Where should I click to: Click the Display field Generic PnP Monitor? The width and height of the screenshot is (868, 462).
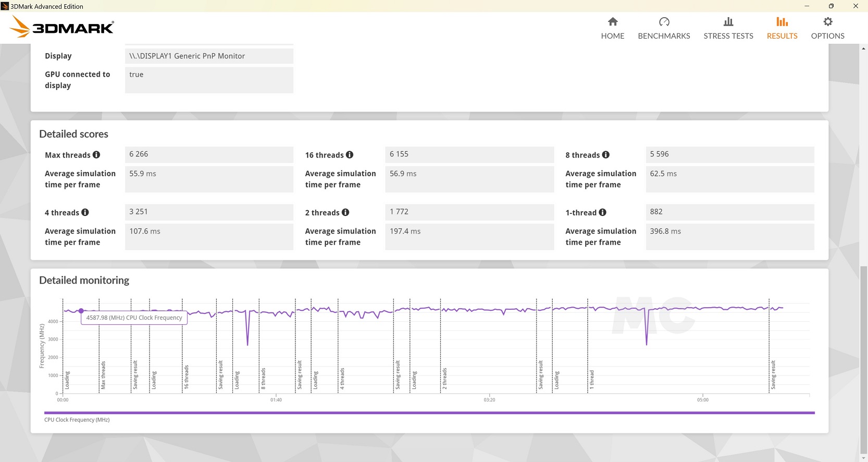pyautogui.click(x=209, y=56)
